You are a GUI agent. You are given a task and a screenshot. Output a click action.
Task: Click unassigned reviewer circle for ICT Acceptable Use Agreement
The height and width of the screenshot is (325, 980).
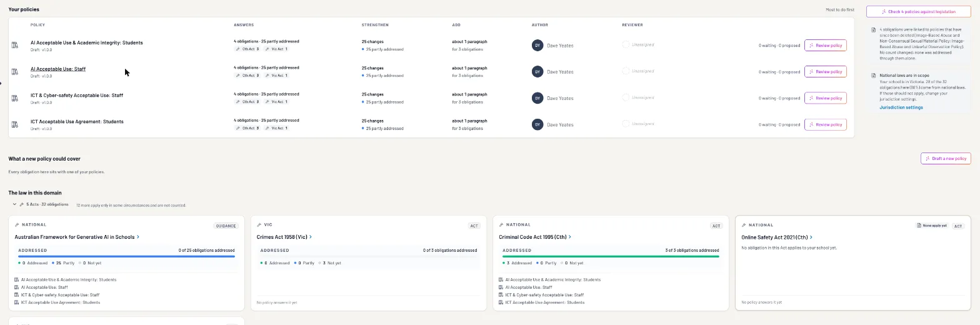pyautogui.click(x=626, y=124)
